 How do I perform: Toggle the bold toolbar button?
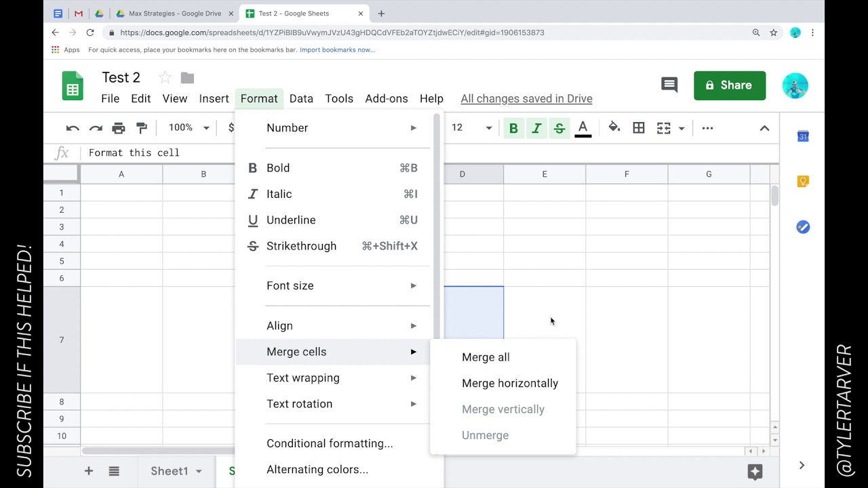(x=513, y=128)
